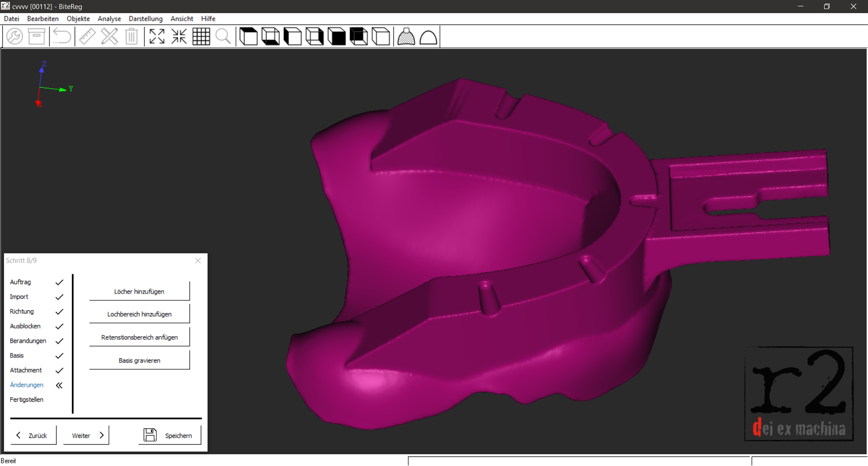
Task: Select the Berandungen step
Action: (x=28, y=341)
